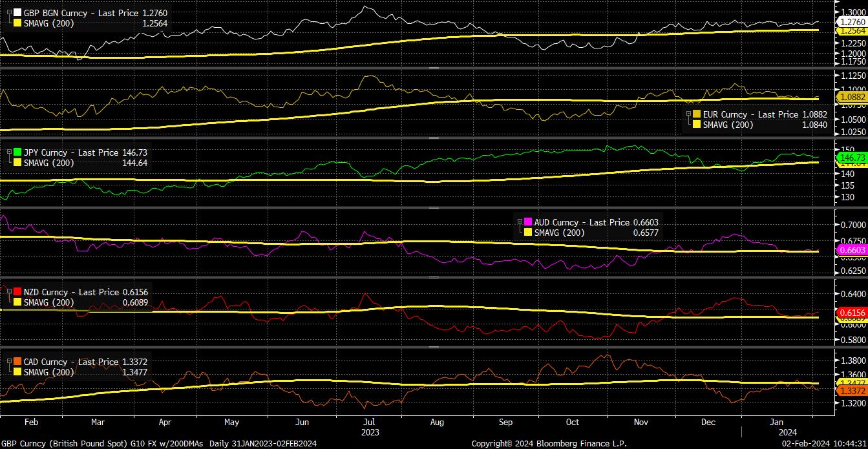This screenshot has height=449, width=868.
Task: Click the Mar label on the date axis
Action: (x=97, y=422)
